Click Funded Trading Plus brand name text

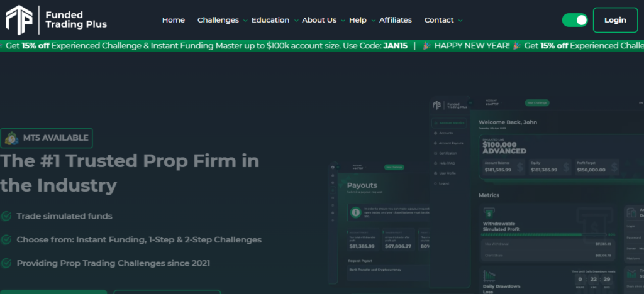pyautogui.click(x=76, y=19)
